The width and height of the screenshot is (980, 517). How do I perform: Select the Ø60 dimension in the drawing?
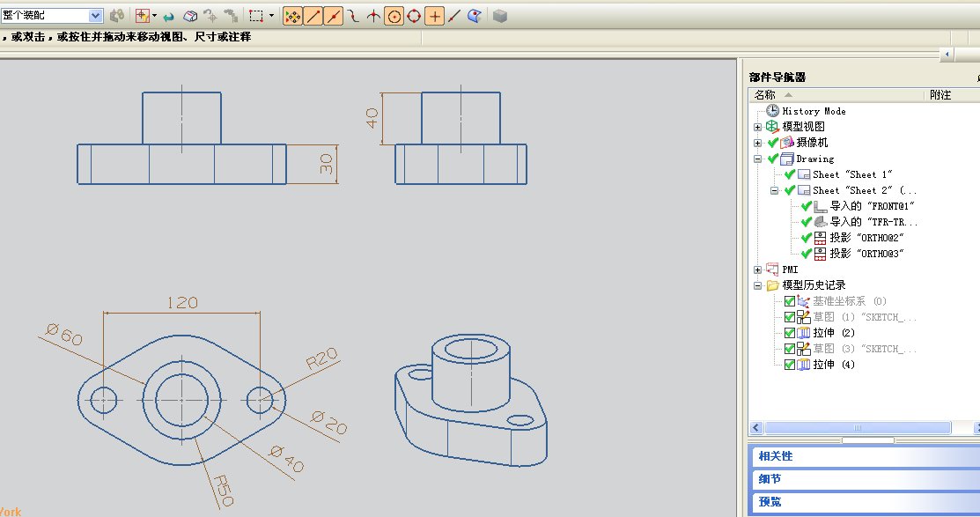[64, 335]
